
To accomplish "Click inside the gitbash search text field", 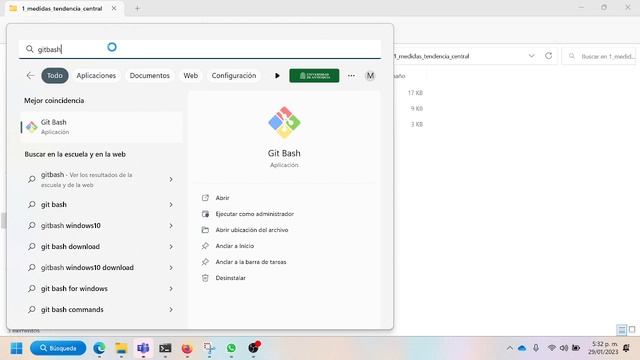I will pos(200,49).
